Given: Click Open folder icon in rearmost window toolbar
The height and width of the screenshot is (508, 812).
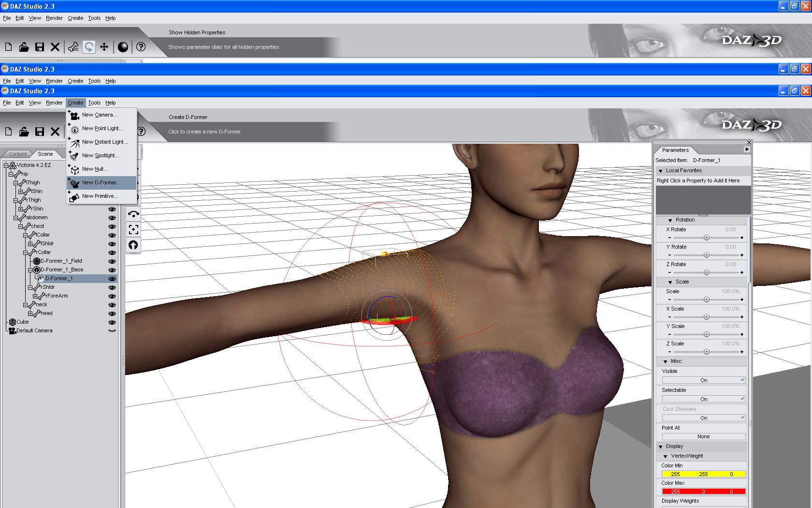Looking at the screenshot, I should [x=24, y=47].
